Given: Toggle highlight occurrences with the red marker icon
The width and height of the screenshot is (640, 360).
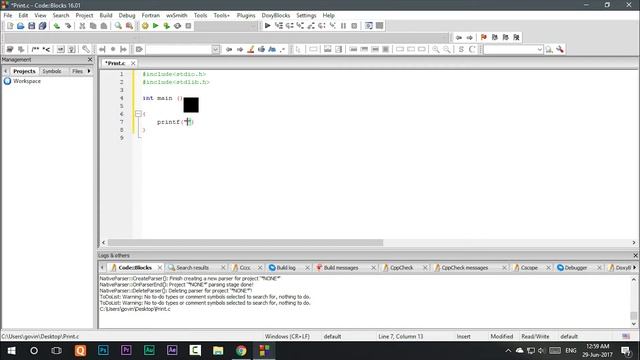Looking at the screenshot, I should coord(251,49).
